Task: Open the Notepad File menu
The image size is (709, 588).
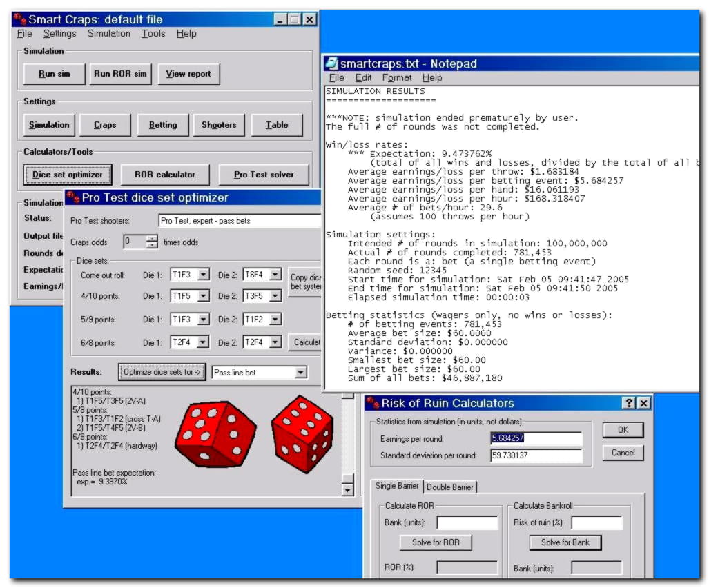Action: (x=336, y=78)
